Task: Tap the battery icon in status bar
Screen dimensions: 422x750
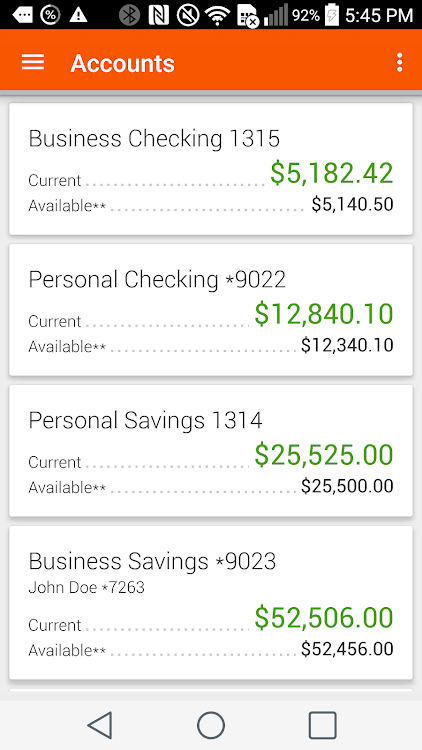Action: [332, 15]
